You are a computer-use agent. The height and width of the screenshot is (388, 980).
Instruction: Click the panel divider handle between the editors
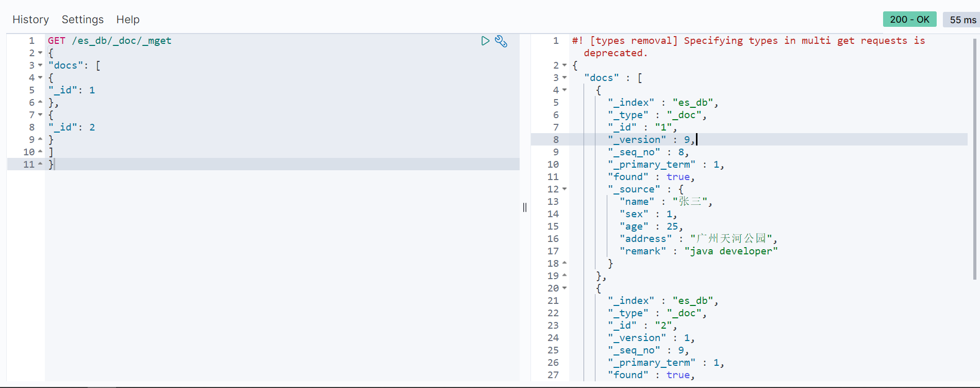[525, 207]
